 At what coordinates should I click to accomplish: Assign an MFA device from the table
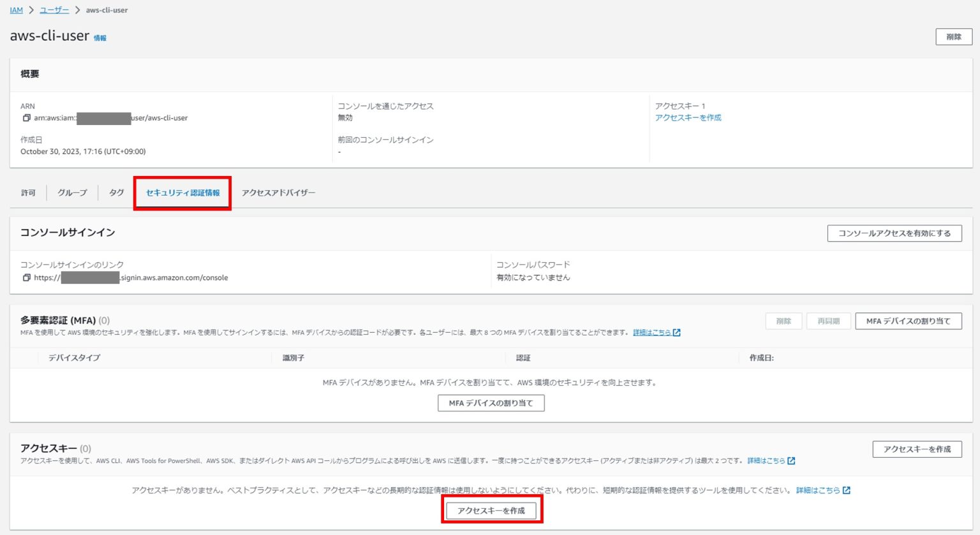coord(491,403)
